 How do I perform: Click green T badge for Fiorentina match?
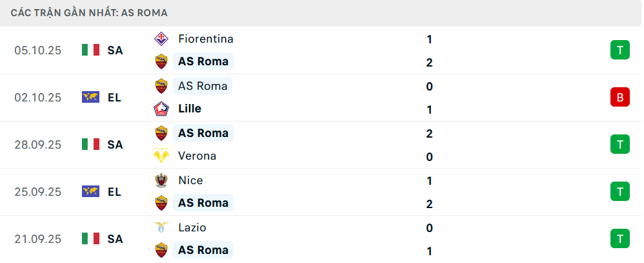pyautogui.click(x=619, y=50)
